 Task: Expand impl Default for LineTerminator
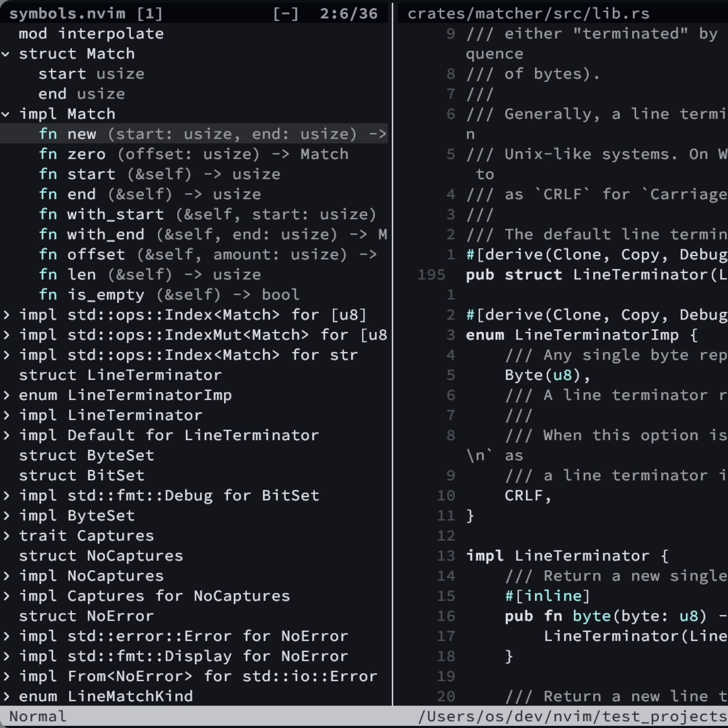(6, 435)
